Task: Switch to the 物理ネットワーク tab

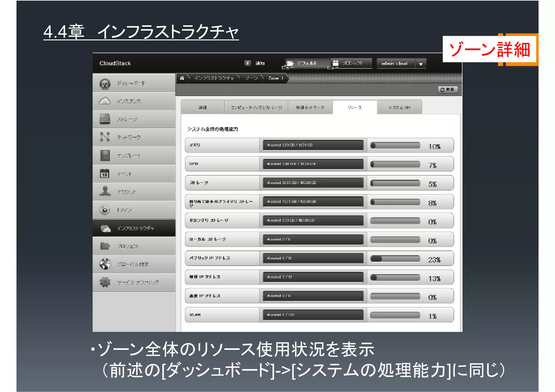Action: 310,107
